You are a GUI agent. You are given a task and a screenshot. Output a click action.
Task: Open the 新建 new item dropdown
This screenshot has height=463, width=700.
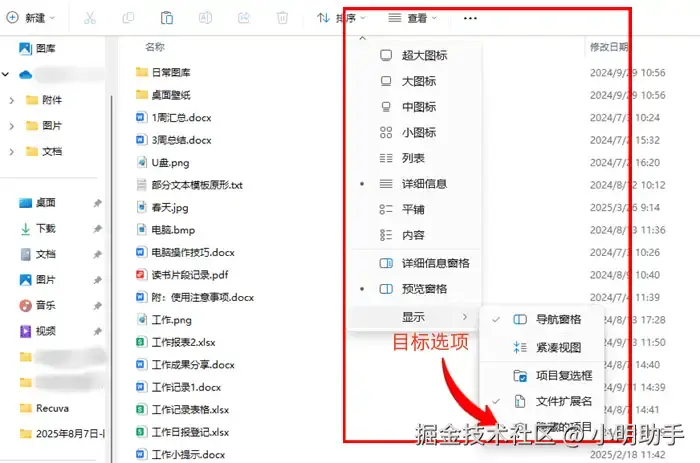click(x=30, y=18)
